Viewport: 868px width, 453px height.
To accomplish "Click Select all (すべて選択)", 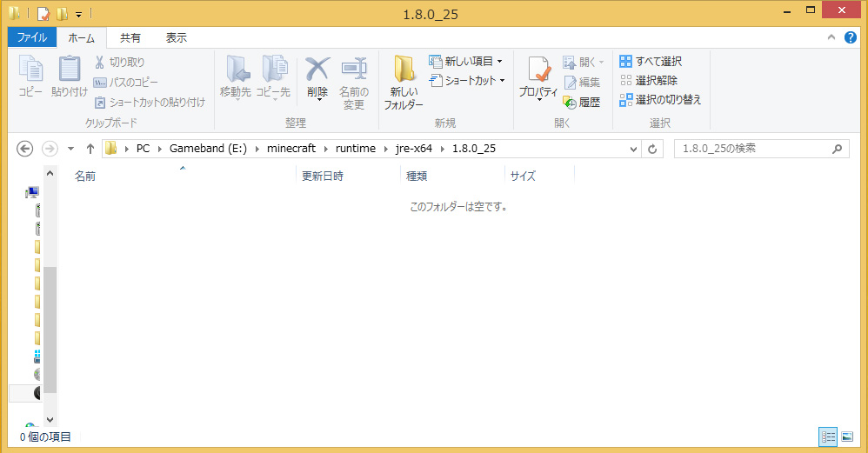I will tap(651, 61).
